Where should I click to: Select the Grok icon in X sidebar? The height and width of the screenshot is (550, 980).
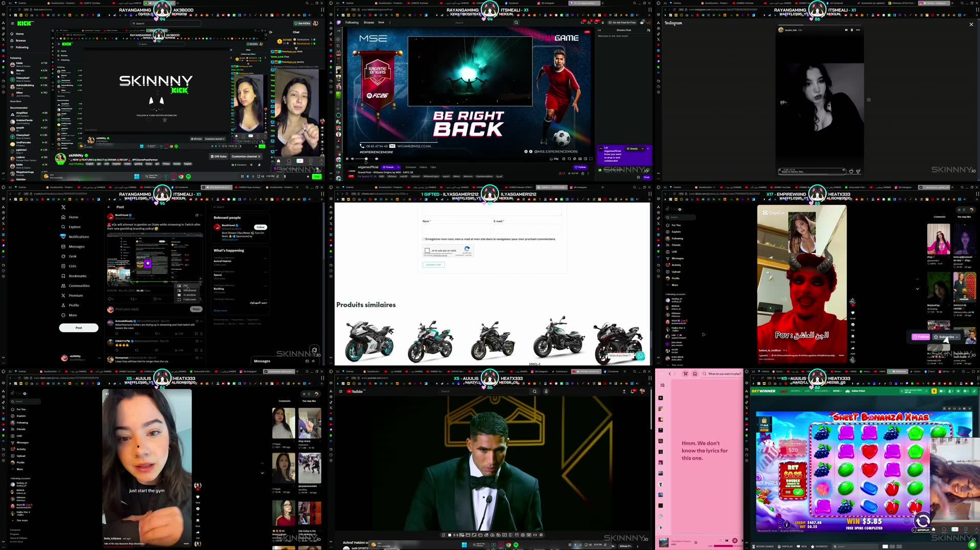point(63,256)
